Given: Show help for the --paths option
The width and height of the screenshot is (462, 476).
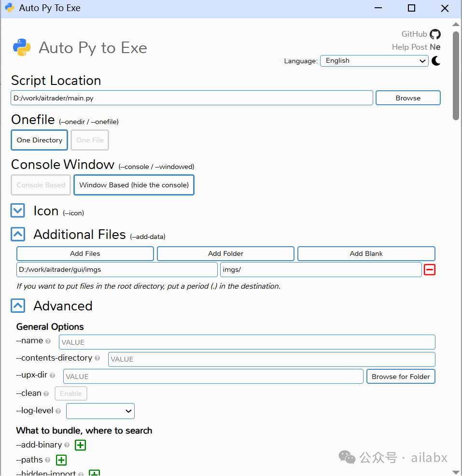Looking at the screenshot, I should 48,460.
